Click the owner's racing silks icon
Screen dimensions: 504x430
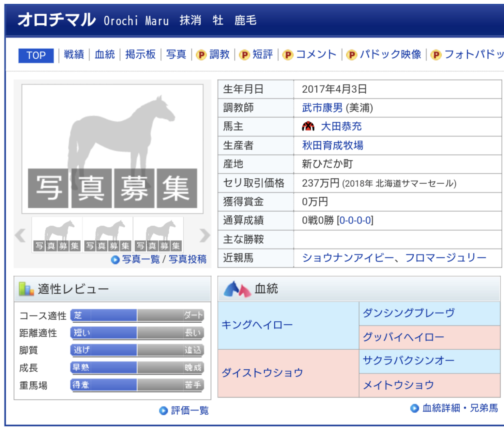coord(308,127)
